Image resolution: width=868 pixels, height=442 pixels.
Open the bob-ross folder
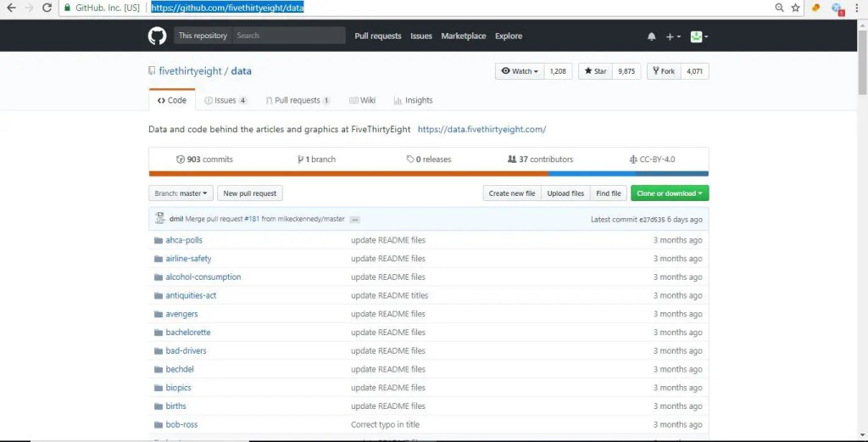coord(181,425)
